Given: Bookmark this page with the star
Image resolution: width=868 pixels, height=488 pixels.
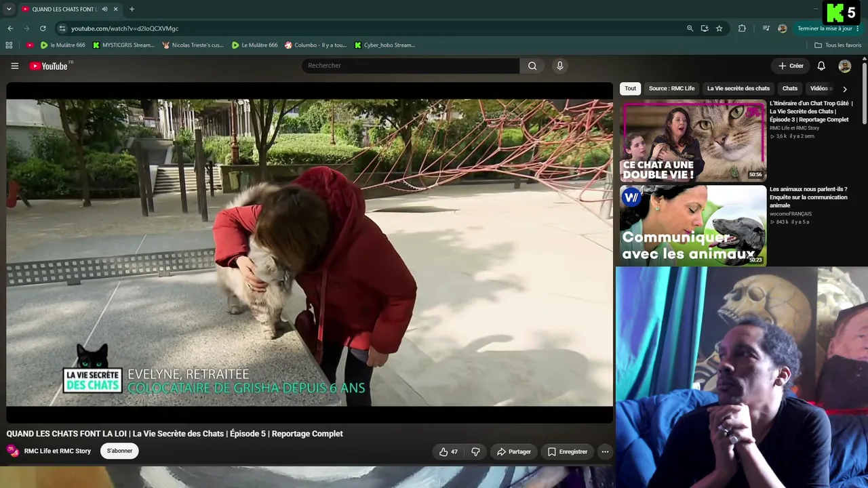Looking at the screenshot, I should 719,28.
